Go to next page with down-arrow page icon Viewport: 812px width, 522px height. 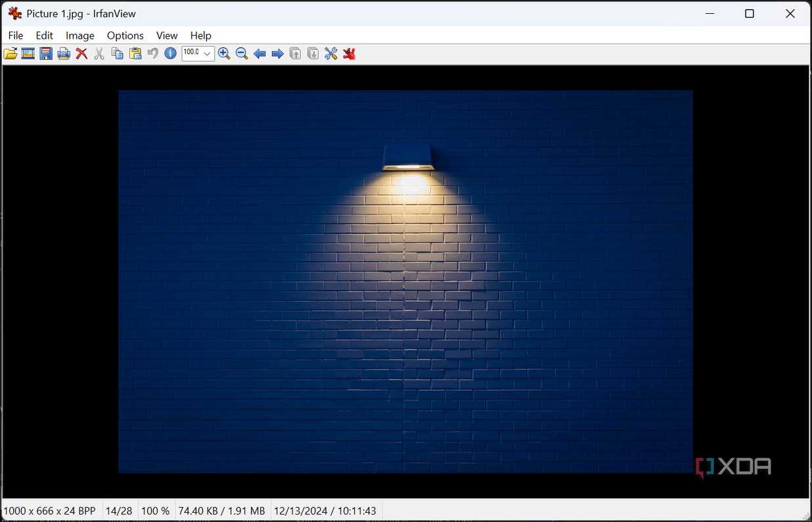313,54
